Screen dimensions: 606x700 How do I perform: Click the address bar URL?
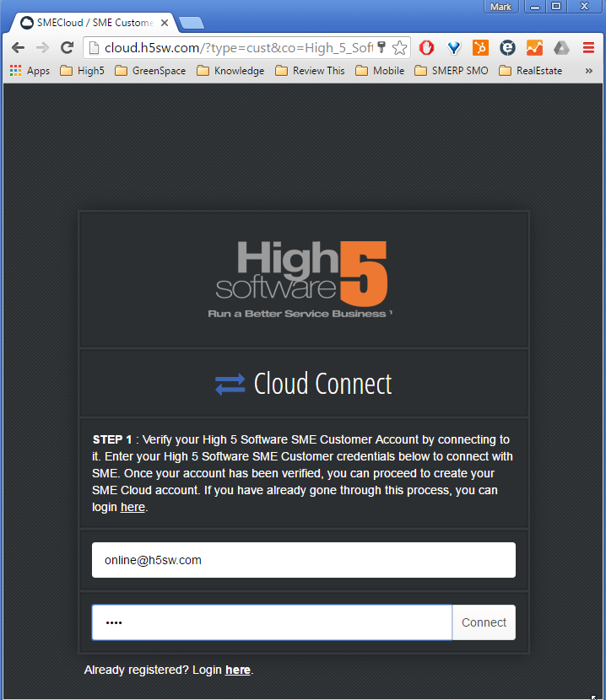coord(238,47)
